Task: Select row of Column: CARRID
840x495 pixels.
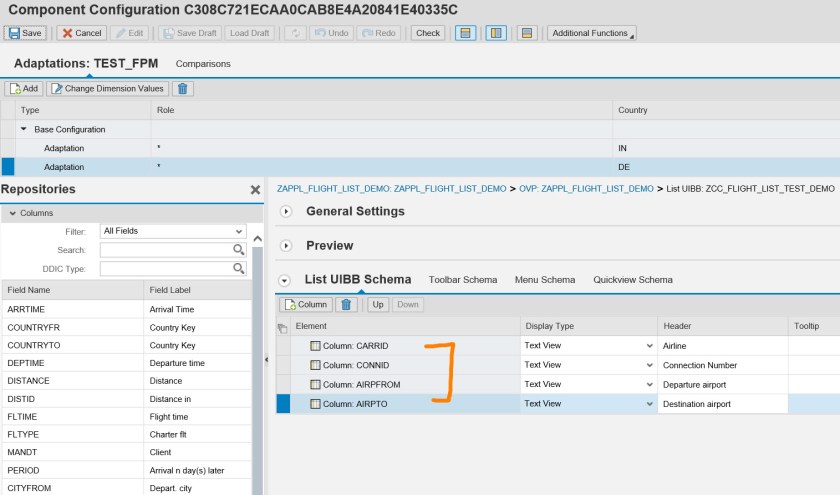Action: tap(282, 346)
